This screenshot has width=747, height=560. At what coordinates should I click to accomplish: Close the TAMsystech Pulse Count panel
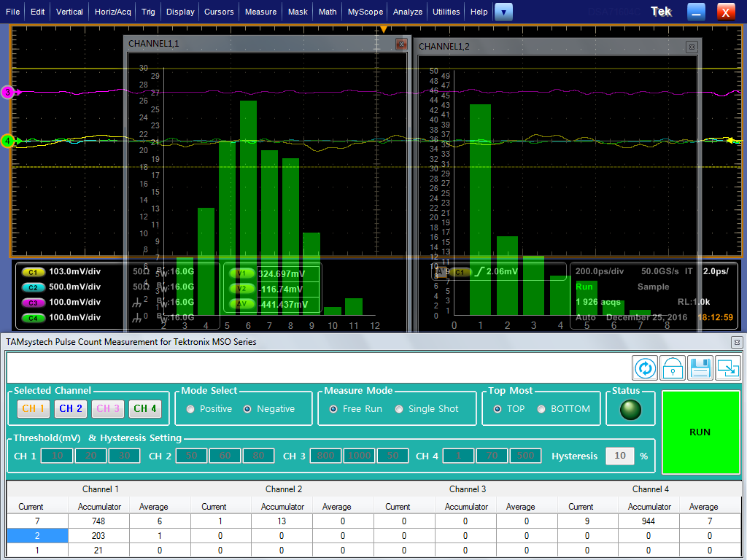[737, 342]
